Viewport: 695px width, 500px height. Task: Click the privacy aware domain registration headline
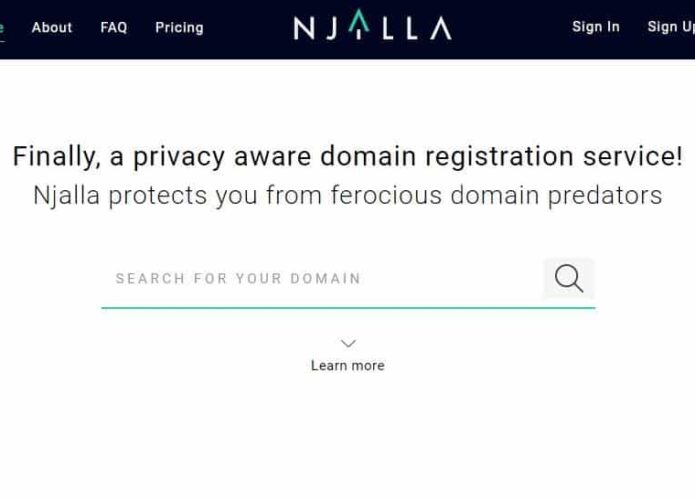(348, 156)
